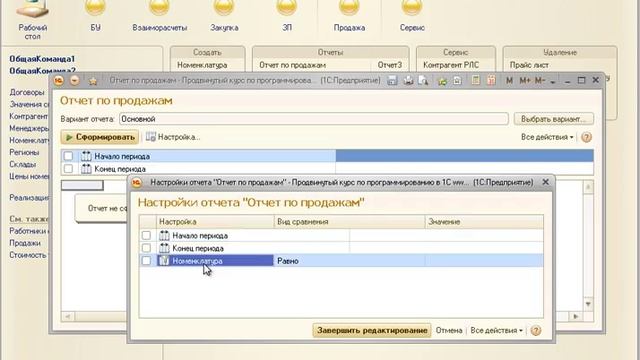Click the M memory button in title bar
Image resolution: width=640 pixels, height=360 pixels.
pos(509,81)
